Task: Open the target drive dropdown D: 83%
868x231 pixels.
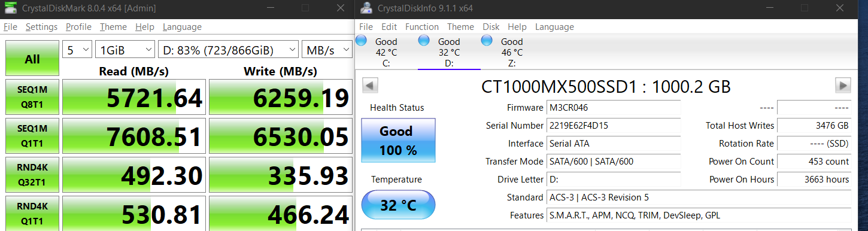Action: coord(229,50)
